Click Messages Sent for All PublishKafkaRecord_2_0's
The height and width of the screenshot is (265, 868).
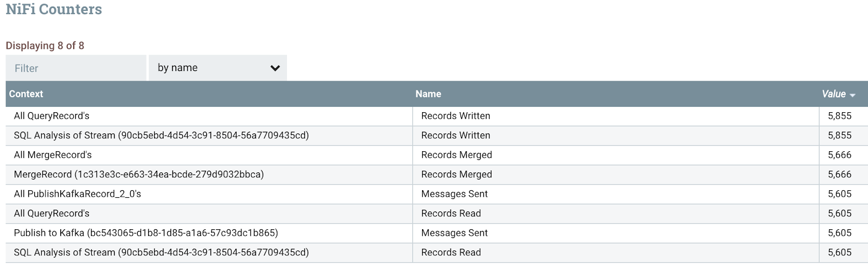point(454,194)
